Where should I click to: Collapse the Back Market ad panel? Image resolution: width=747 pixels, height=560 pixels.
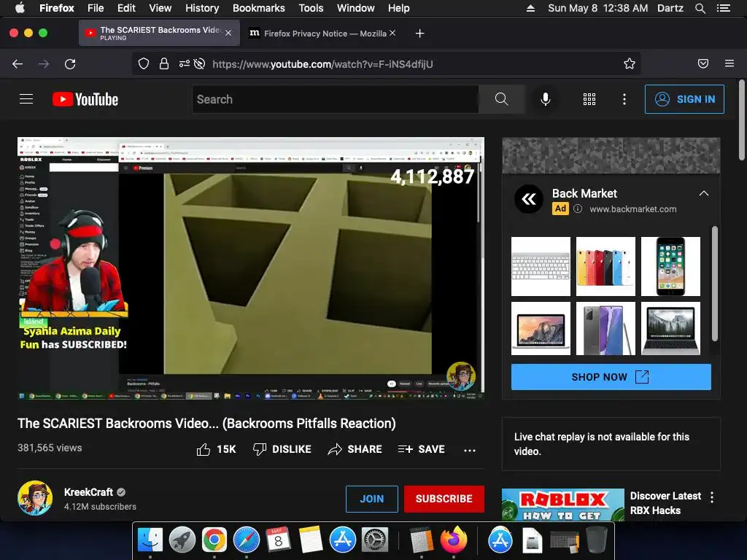(x=704, y=193)
